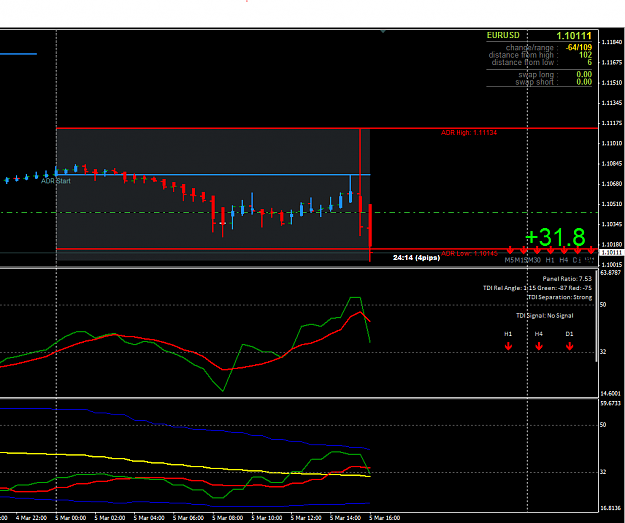Click the 4 Mar 22:00 time label
Screen dimensions: 625x523
tap(31, 518)
